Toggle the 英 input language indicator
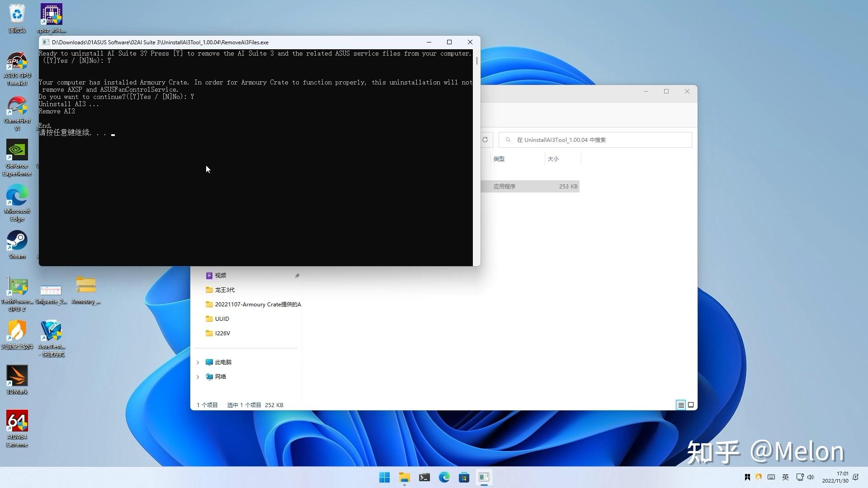 [x=785, y=477]
